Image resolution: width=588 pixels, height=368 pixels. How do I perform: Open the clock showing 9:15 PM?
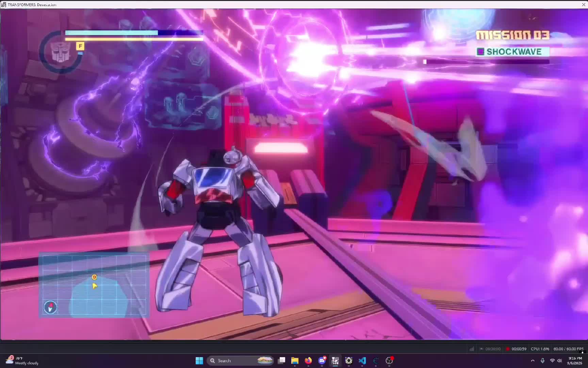pyautogui.click(x=574, y=361)
